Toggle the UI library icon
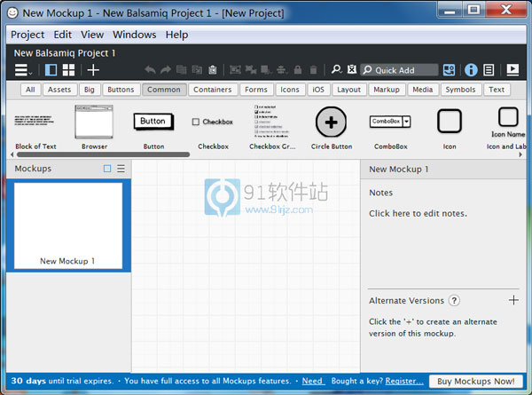 [x=450, y=70]
